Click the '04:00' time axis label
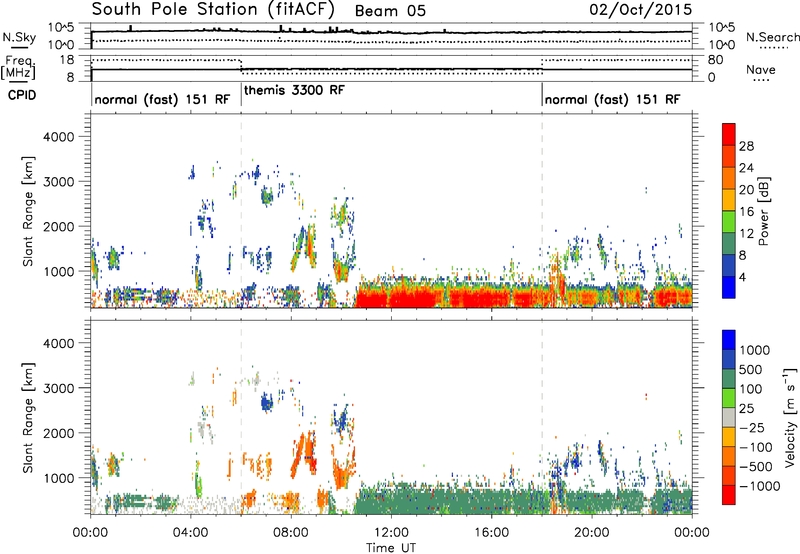This screenshot has height=554, width=800. [x=190, y=533]
